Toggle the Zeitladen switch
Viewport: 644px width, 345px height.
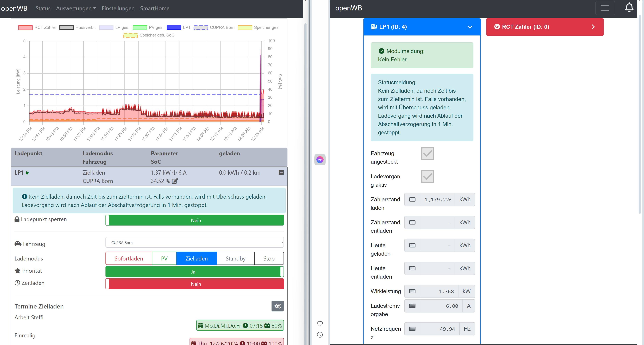click(x=194, y=284)
